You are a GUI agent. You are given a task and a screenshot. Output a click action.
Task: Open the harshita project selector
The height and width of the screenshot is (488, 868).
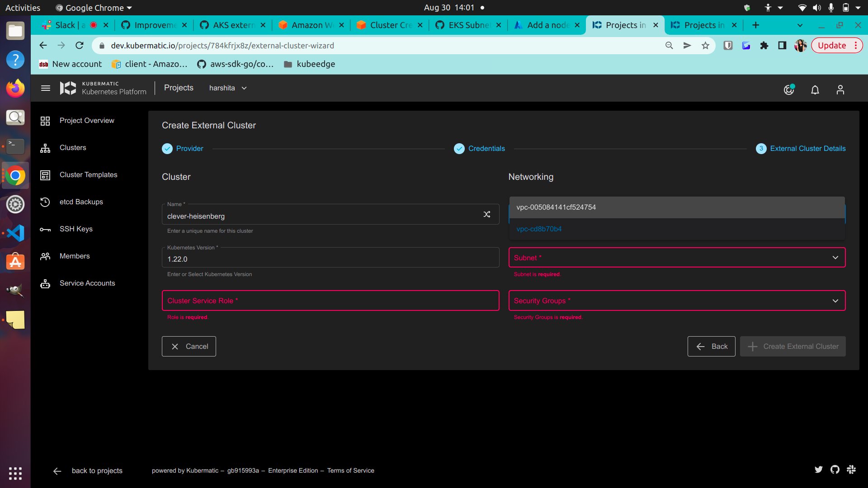[x=227, y=88]
